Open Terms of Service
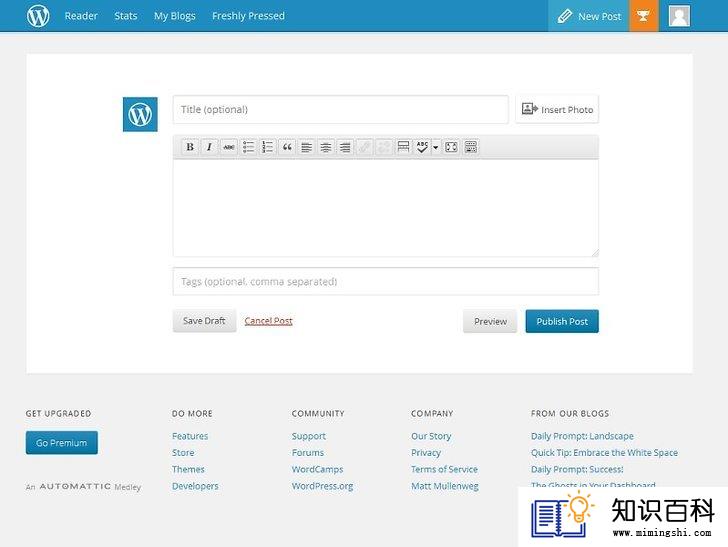728x547 pixels. (x=444, y=469)
